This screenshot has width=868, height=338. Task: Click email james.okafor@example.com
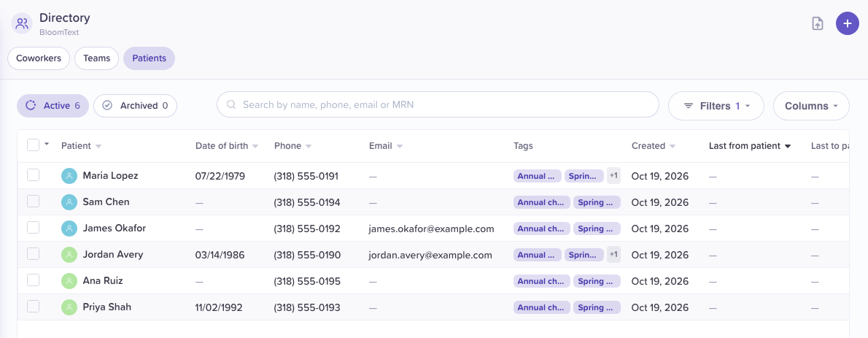coord(431,228)
